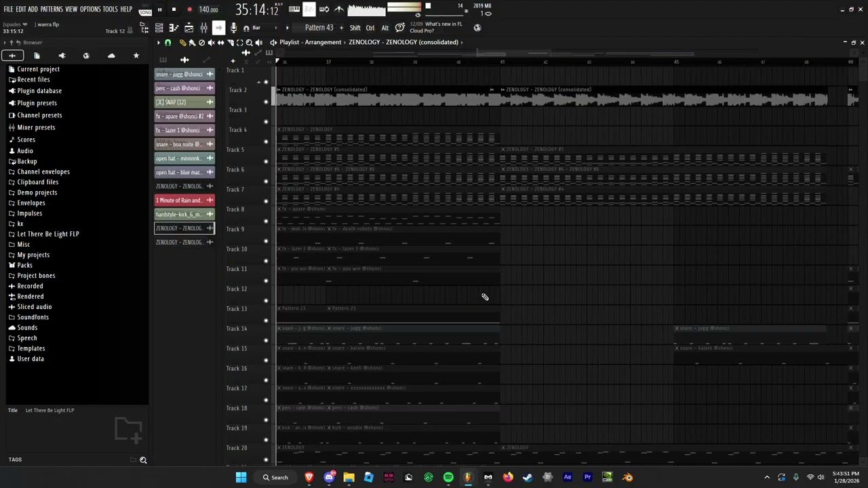Select the delete tool in playlist
The height and width of the screenshot is (488, 868).
coord(201,43)
